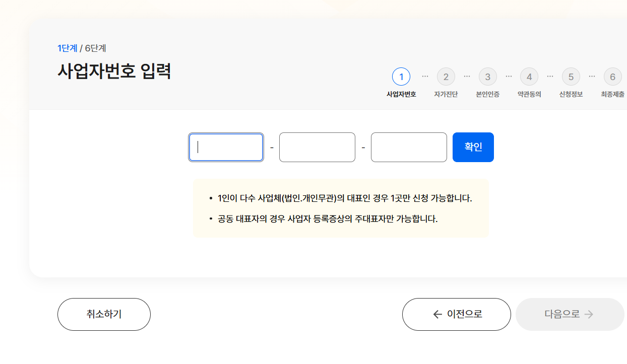Click the 사업자번호 입력 heading
The width and height of the screenshot is (627, 364).
pos(114,71)
